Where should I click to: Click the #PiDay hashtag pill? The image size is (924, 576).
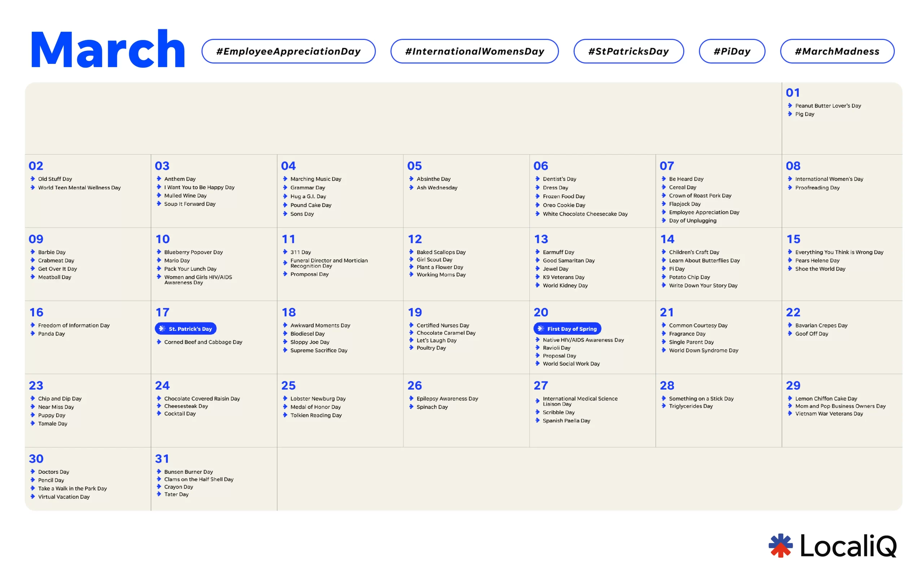tap(732, 51)
